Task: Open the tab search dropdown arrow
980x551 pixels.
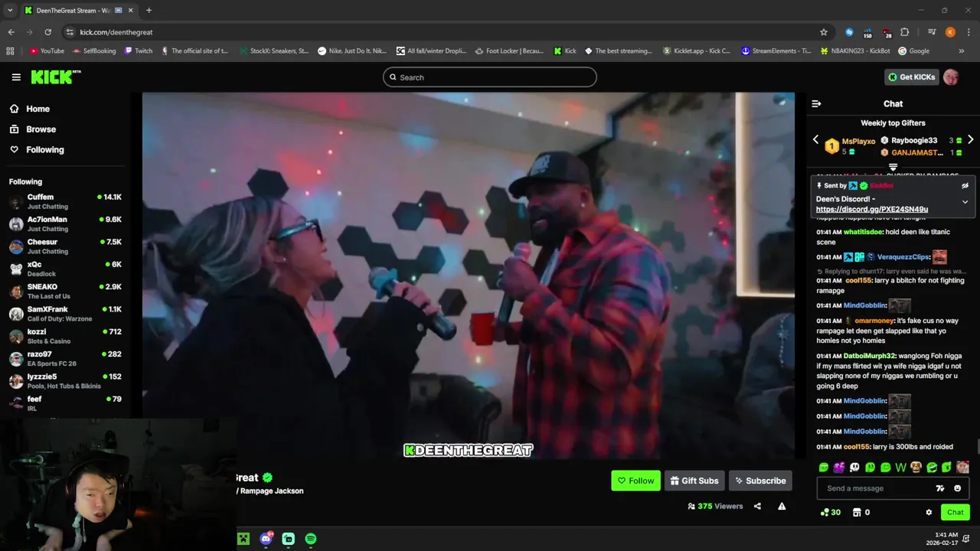Action: [x=10, y=10]
